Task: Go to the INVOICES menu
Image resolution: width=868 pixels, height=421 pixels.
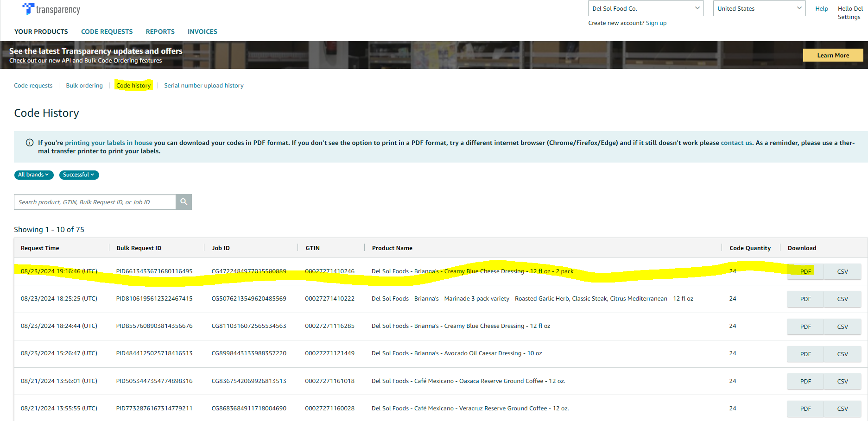Action: pyautogui.click(x=203, y=31)
